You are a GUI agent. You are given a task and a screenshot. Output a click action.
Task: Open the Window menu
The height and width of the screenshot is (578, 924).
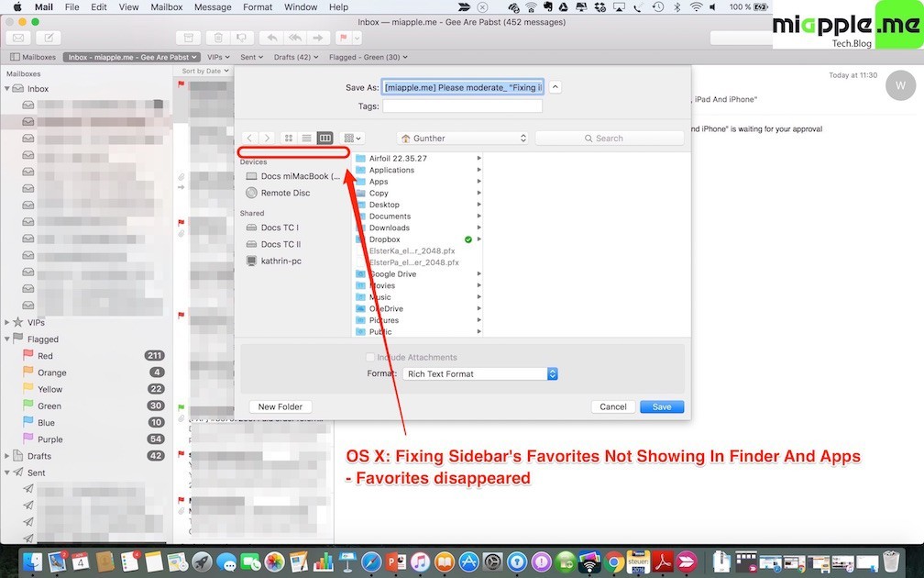click(301, 7)
